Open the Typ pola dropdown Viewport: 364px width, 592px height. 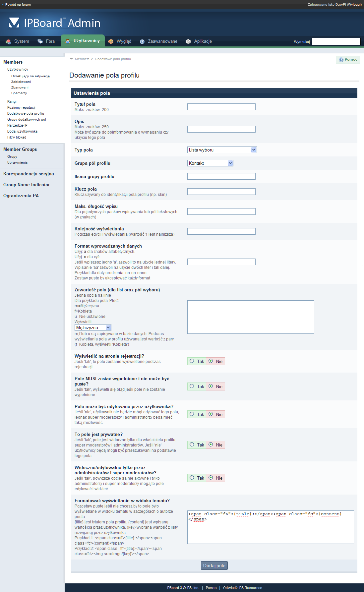[222, 150]
